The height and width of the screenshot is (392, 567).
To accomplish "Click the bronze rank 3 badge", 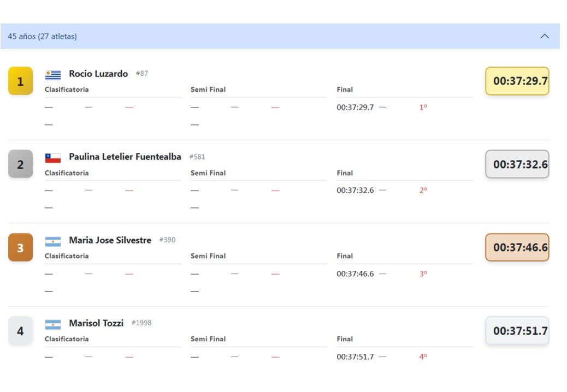I will pyautogui.click(x=20, y=248).
